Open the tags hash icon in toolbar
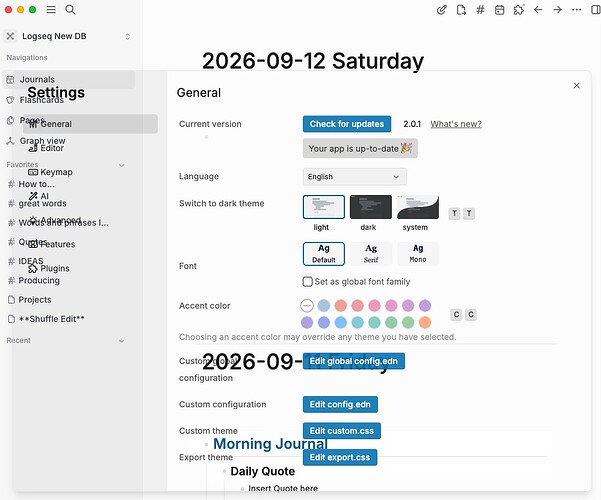Image resolution: width=601 pixels, height=500 pixels. (480, 10)
